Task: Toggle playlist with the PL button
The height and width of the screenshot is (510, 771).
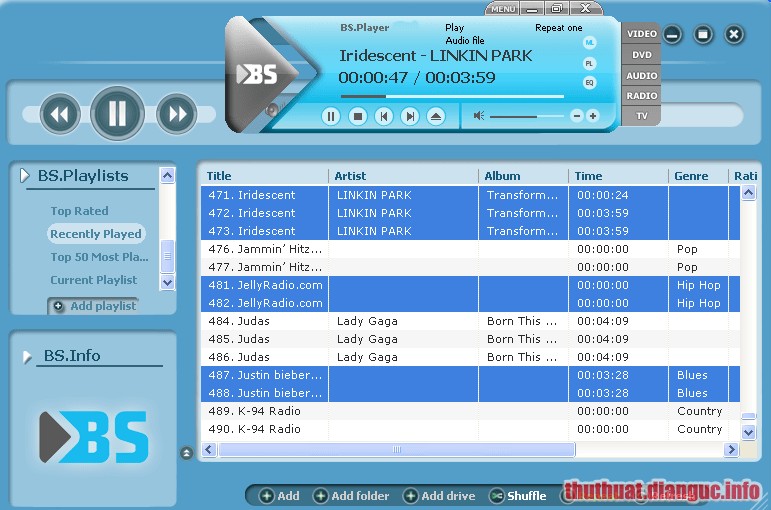Action: (589, 63)
